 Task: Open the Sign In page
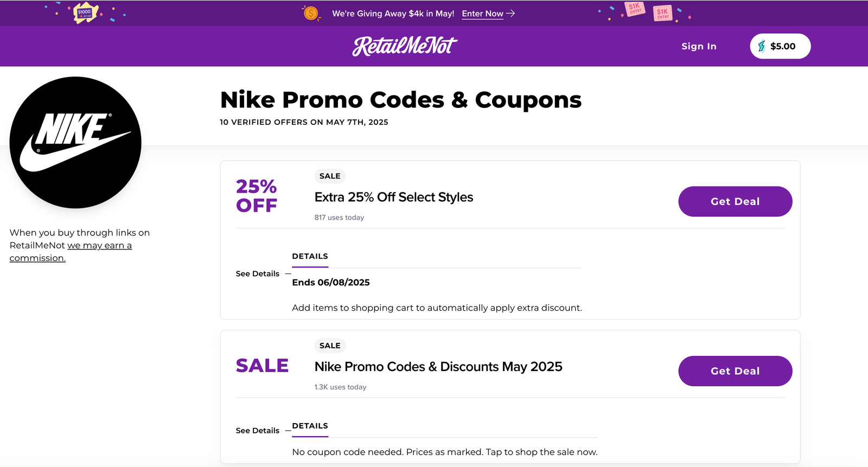coord(699,47)
